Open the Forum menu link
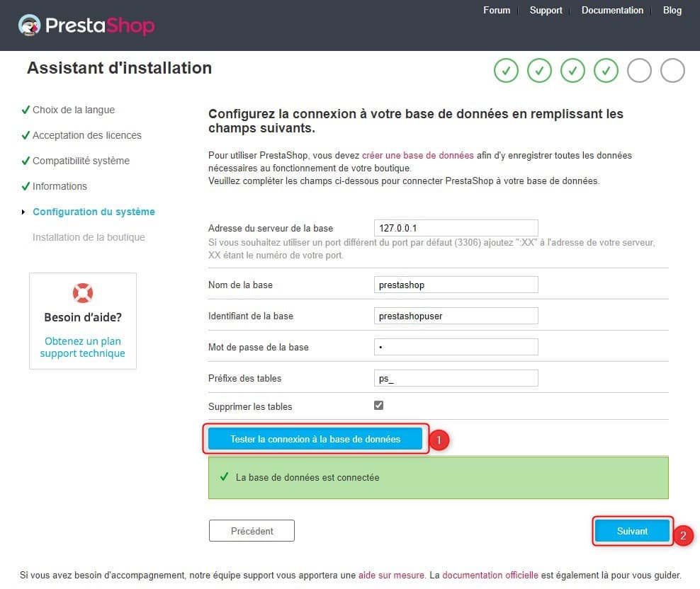 497,10
